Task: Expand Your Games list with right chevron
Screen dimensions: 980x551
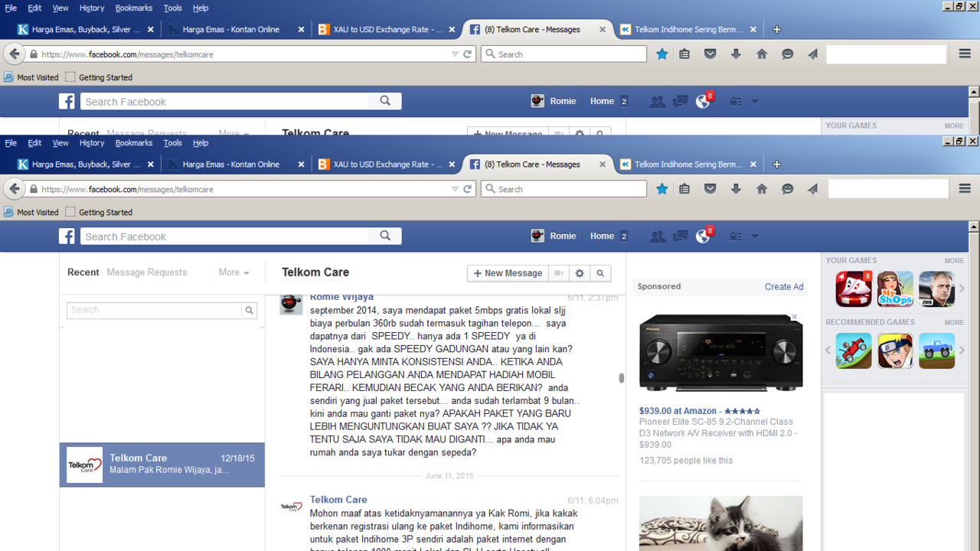Action: 962,289
